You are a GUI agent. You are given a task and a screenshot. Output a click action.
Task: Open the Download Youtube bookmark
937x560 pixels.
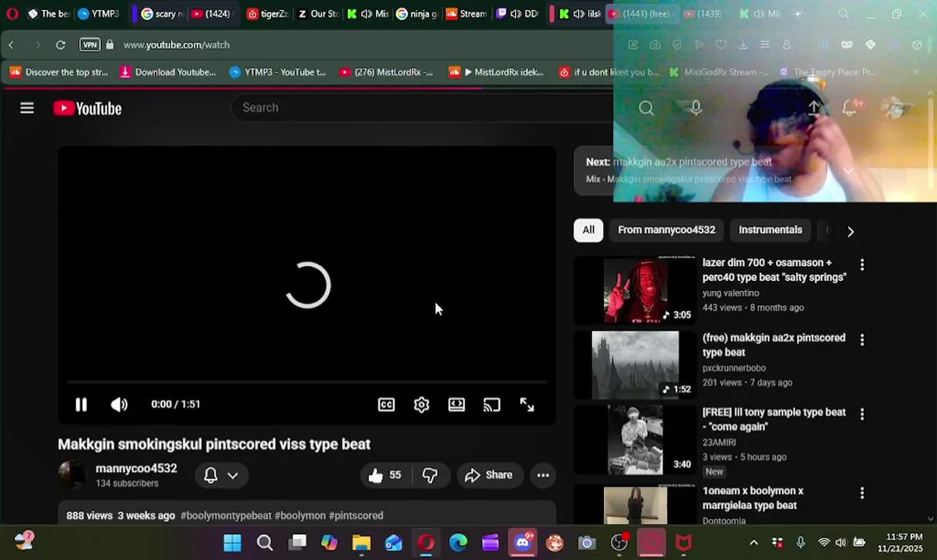pos(167,72)
